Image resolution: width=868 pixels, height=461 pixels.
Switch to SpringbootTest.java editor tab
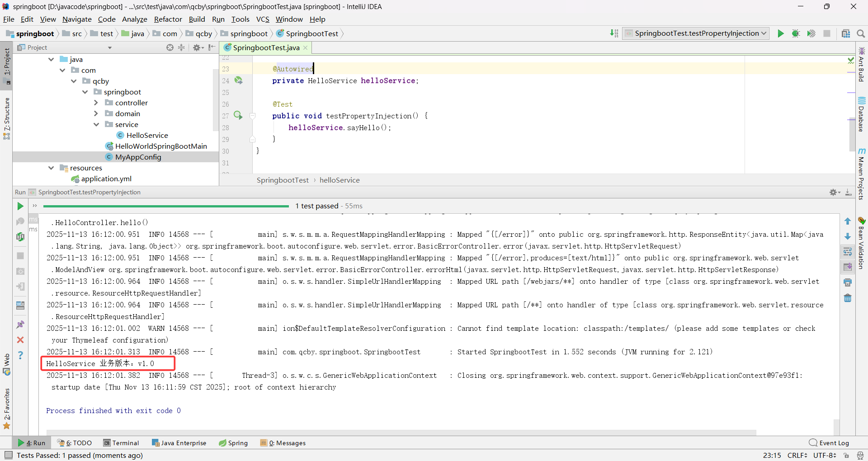[266, 47]
